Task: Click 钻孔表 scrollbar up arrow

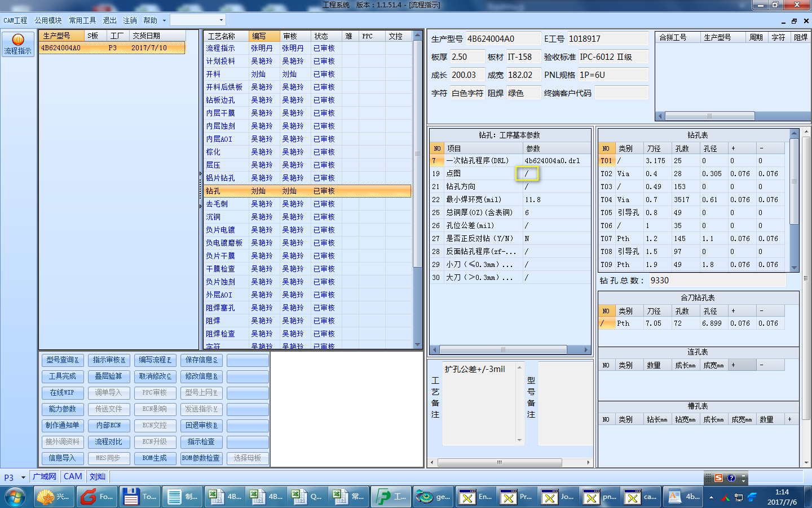Action: point(794,134)
